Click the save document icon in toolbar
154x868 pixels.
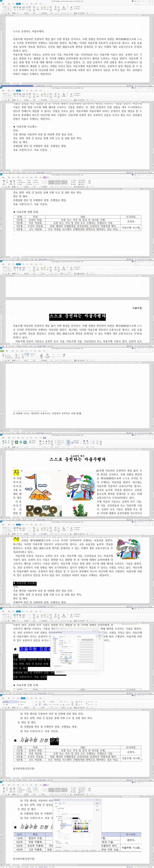pyautogui.click(x=8, y=13)
